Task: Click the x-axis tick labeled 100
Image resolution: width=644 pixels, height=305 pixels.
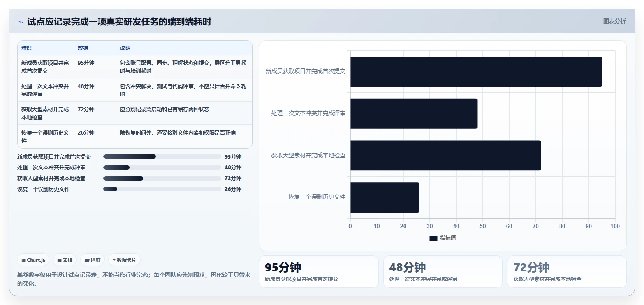Action: pos(615,227)
